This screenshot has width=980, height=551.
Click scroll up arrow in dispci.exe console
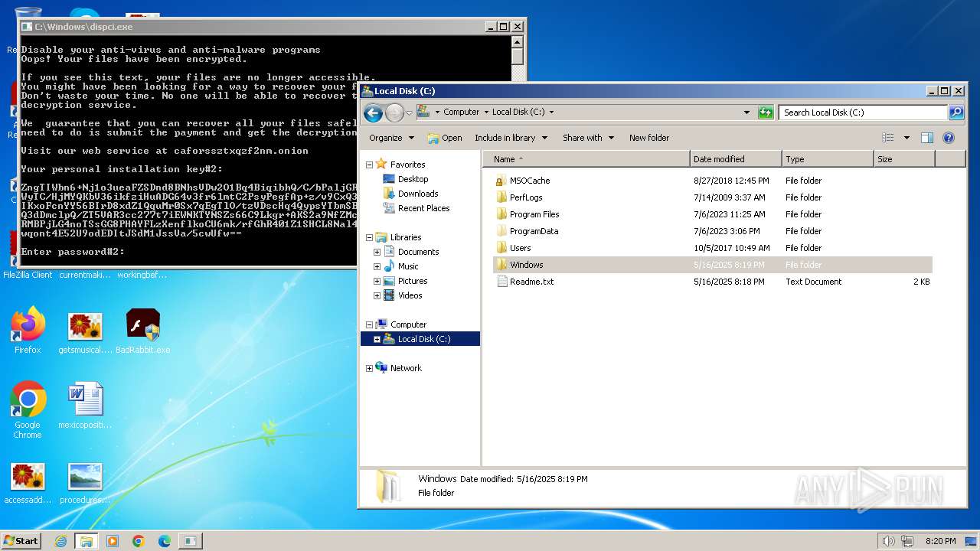[518, 42]
